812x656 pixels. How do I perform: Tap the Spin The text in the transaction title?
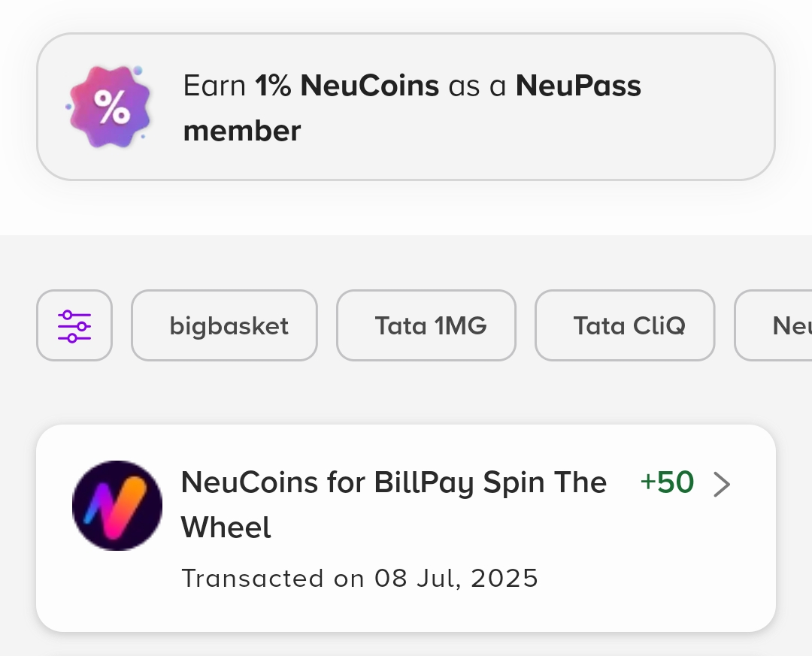[x=544, y=483]
